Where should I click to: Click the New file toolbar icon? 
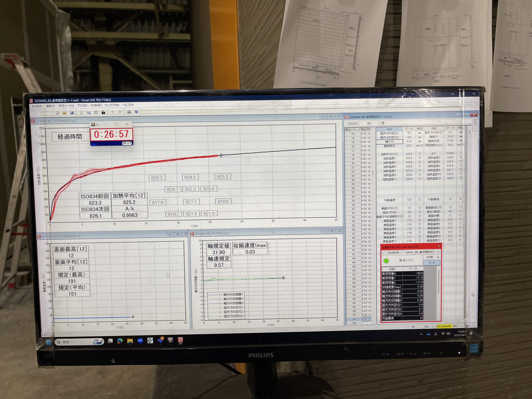(x=57, y=113)
